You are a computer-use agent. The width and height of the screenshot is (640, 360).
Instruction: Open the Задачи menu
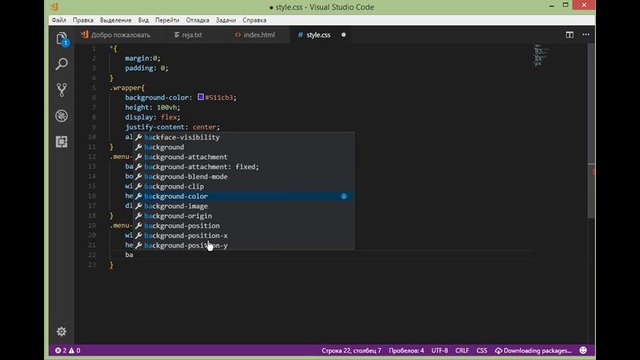(226, 20)
